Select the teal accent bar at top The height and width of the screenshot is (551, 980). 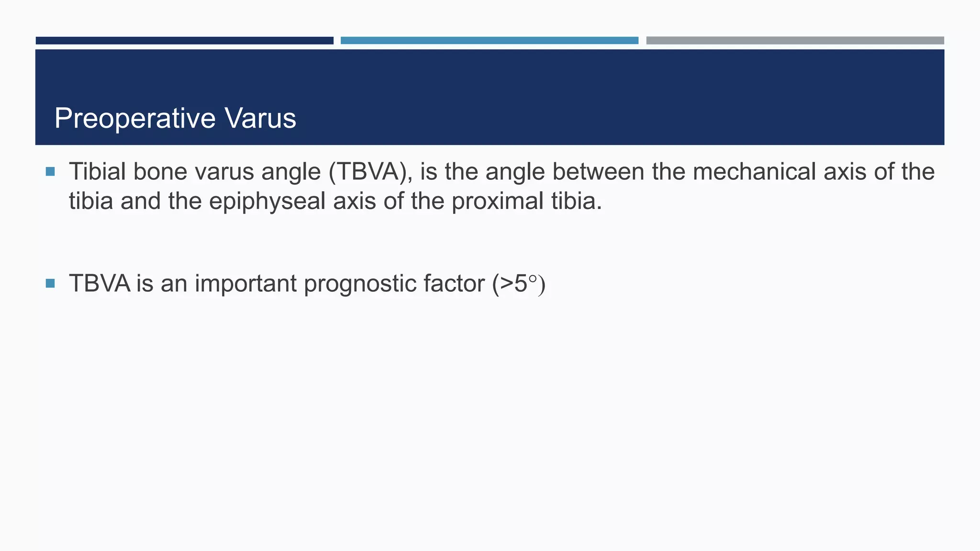click(489, 41)
